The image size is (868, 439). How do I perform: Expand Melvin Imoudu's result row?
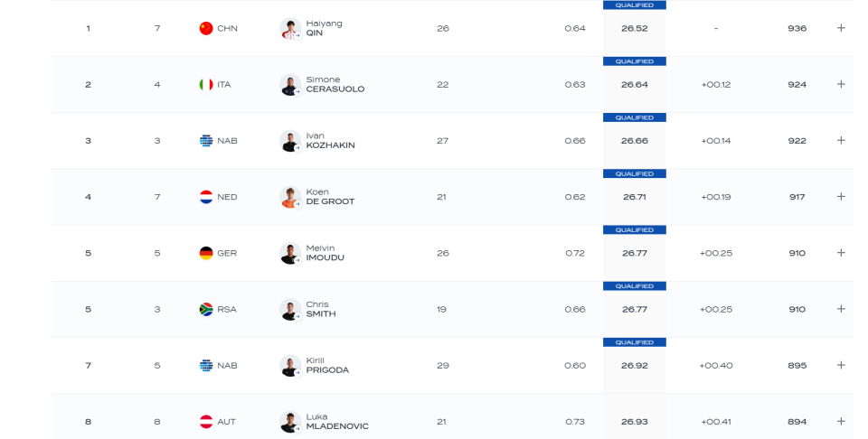(x=841, y=253)
